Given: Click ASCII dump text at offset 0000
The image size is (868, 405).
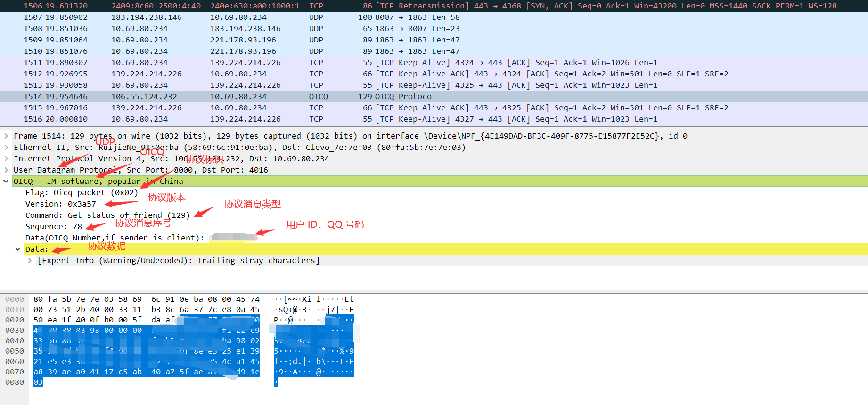Looking at the screenshot, I should click(x=314, y=299).
